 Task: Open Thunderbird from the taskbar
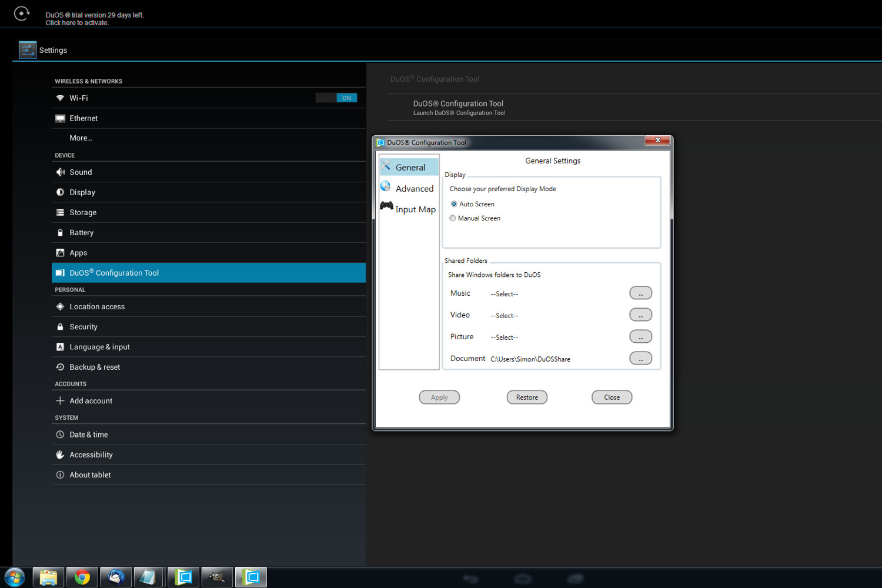point(116,577)
